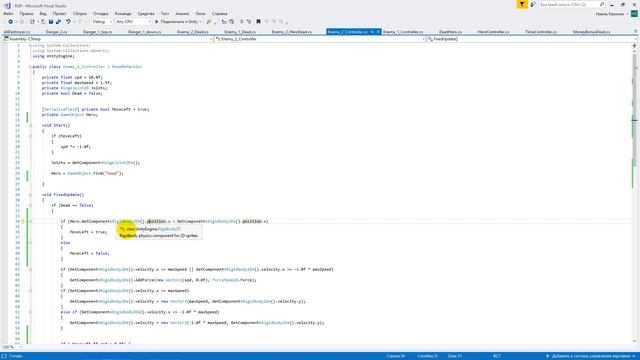640x360 pixels.
Task: Switch to the TimeController.cs tab
Action: point(541,32)
